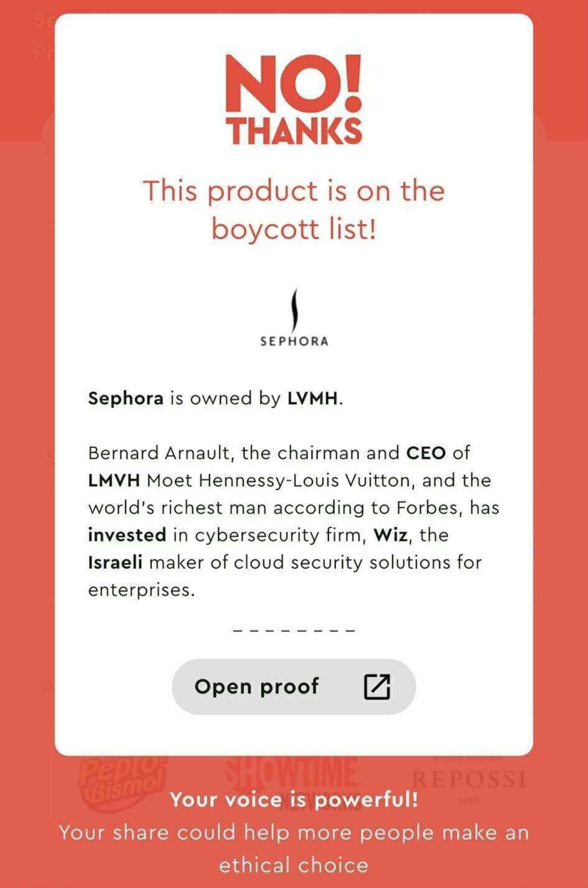Image resolution: width=588 pixels, height=888 pixels.
Task: Click the bold word Sephora in ownership line
Action: pyautogui.click(x=126, y=399)
